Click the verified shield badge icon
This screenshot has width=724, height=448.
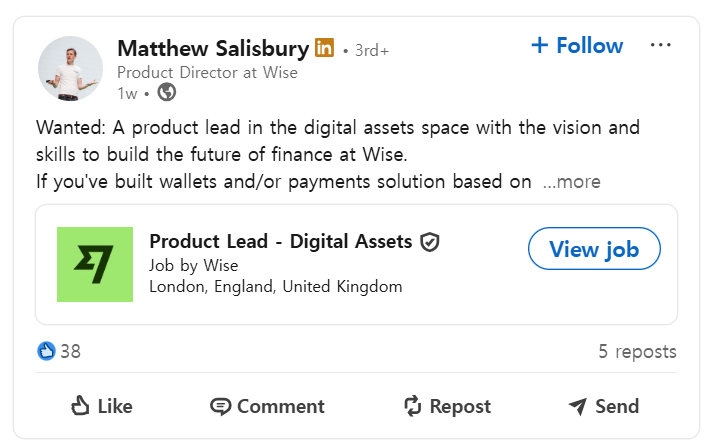coord(430,242)
